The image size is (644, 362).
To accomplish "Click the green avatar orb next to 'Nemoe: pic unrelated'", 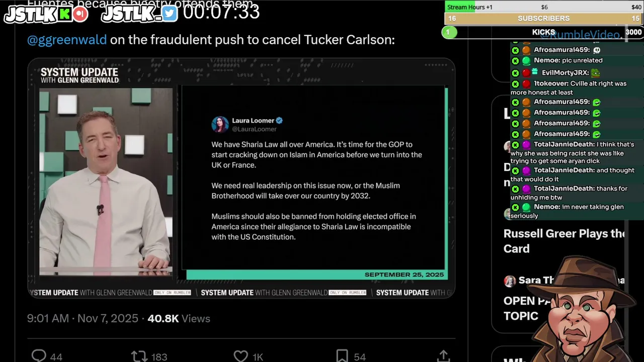I will (526, 61).
